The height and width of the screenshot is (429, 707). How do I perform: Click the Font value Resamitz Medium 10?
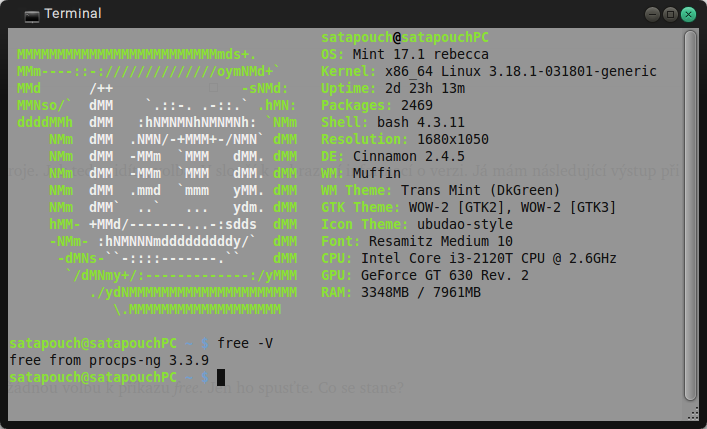[441, 241]
